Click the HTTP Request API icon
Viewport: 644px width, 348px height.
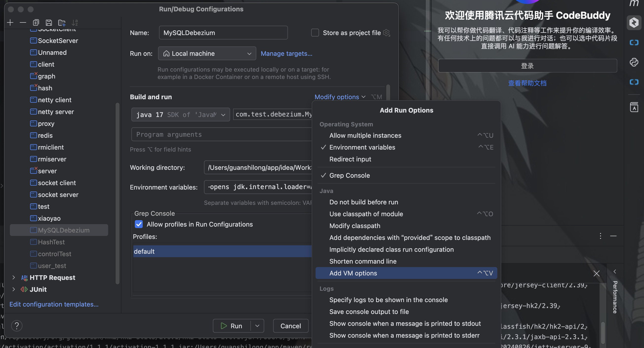tap(24, 278)
